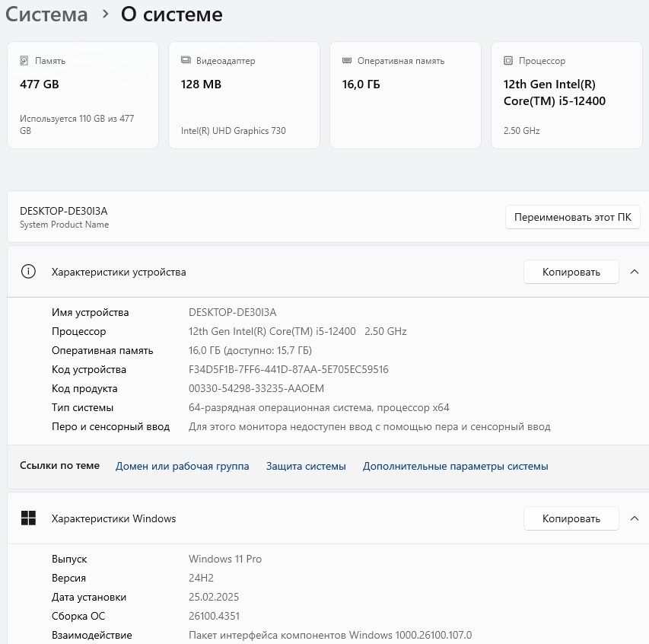Select 16,0 ГБ (доступно: 15,7 ГБ) value
Image resolution: width=649 pixels, height=644 pixels.
click(x=250, y=350)
